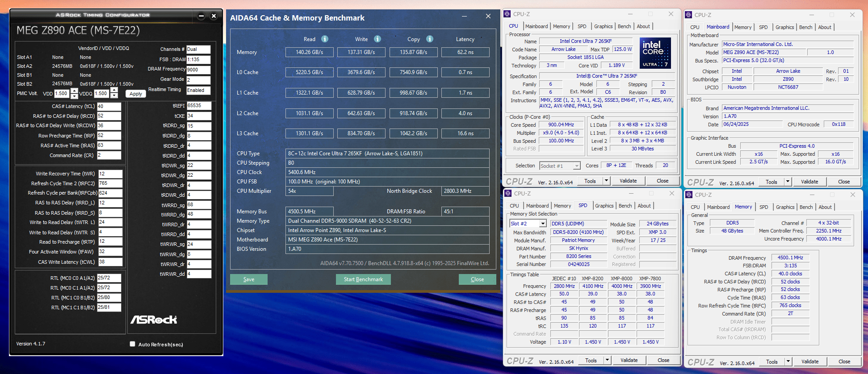This screenshot has height=374, width=868.
Task: Click the Module Manuf. value Patriot Memory
Action: [x=579, y=241]
